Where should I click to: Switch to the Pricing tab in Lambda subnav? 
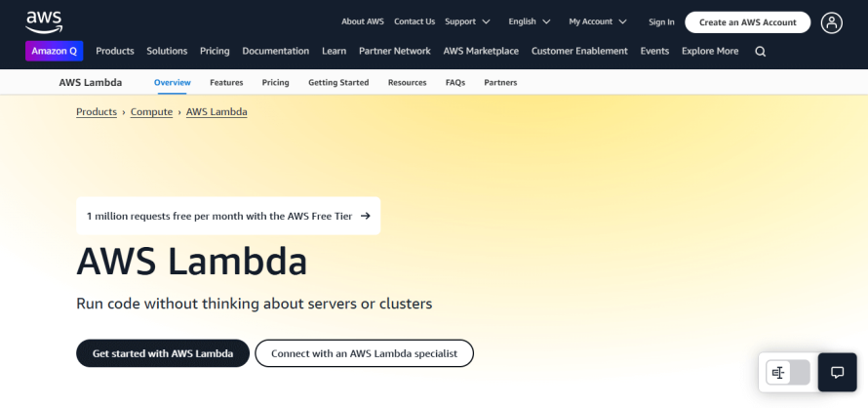coord(276,83)
